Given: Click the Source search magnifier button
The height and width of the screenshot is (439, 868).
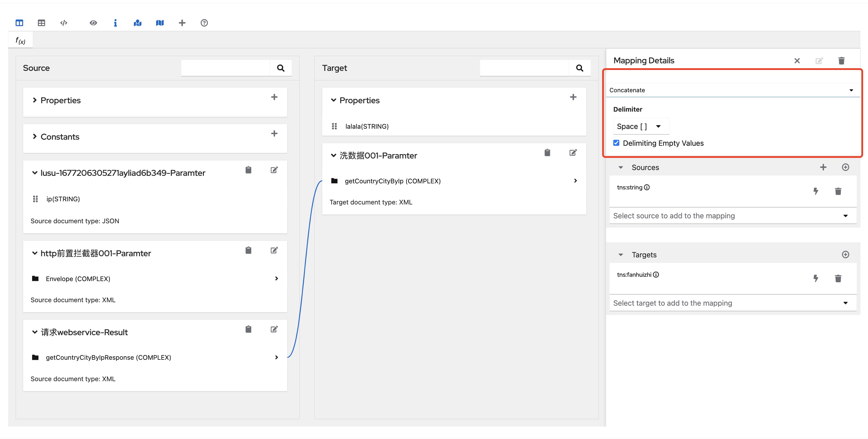Looking at the screenshot, I should point(280,68).
